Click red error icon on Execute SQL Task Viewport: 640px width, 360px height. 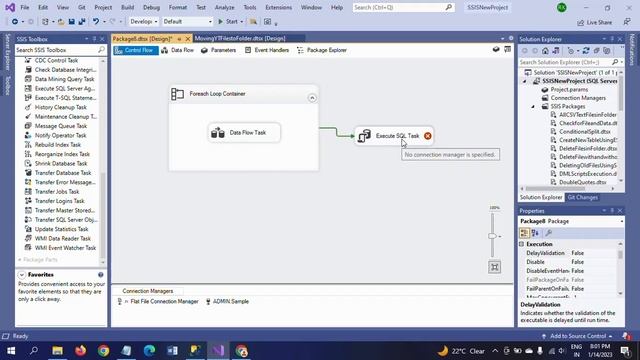[427, 136]
